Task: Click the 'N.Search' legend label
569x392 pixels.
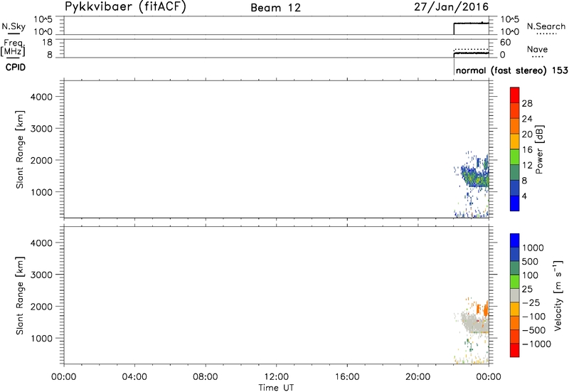Action: 546,26
